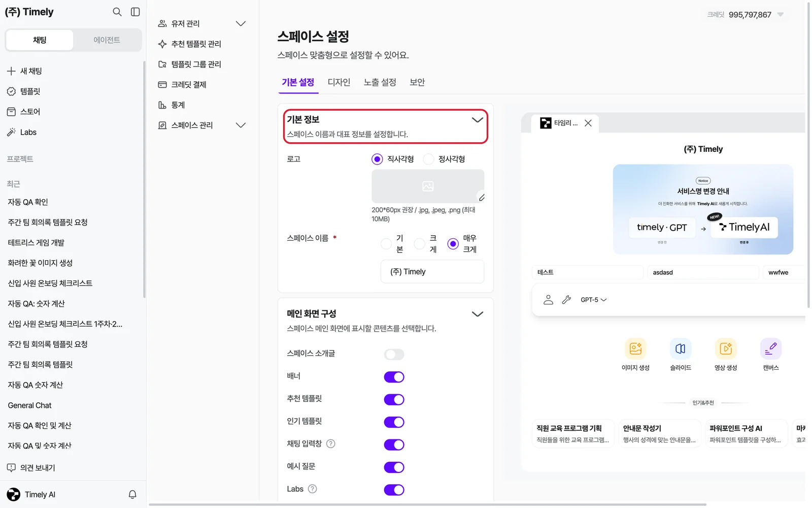
Task: Open the notifications bell icon
Action: [x=132, y=494]
